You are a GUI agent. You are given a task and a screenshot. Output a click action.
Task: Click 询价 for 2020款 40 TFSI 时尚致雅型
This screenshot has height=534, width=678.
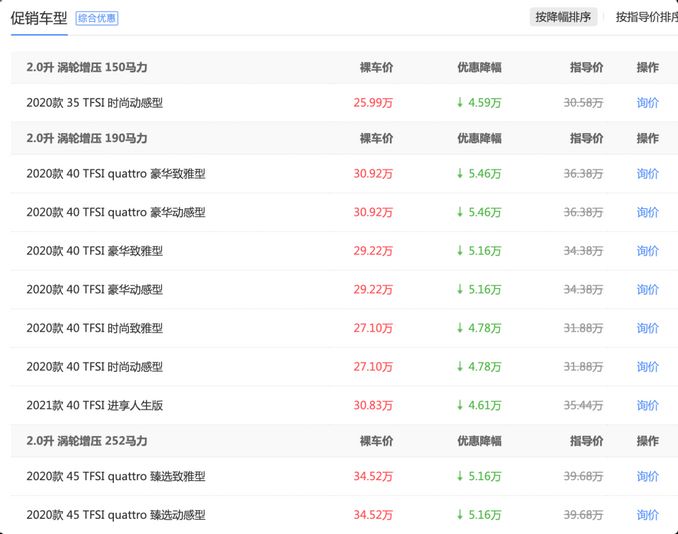coord(647,328)
